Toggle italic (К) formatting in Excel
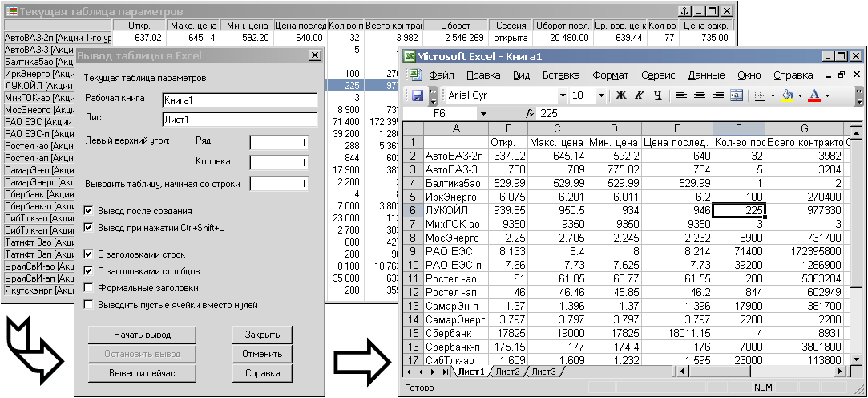868x398 pixels. [640, 95]
